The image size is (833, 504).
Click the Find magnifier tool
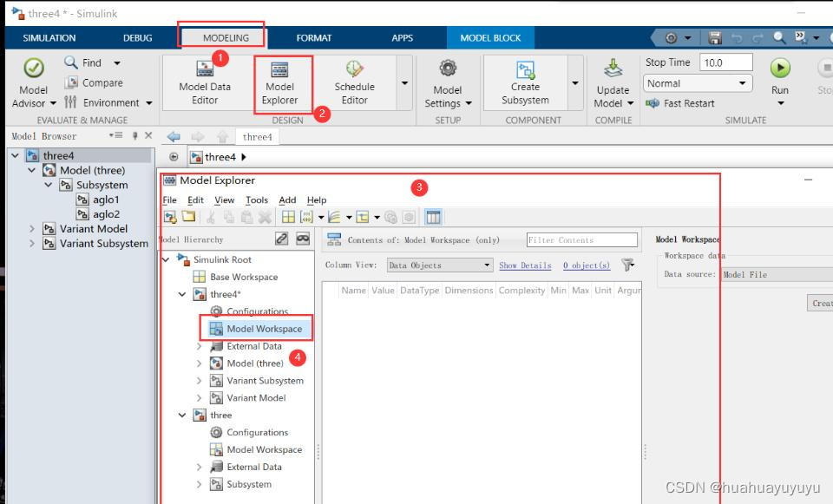[x=70, y=62]
